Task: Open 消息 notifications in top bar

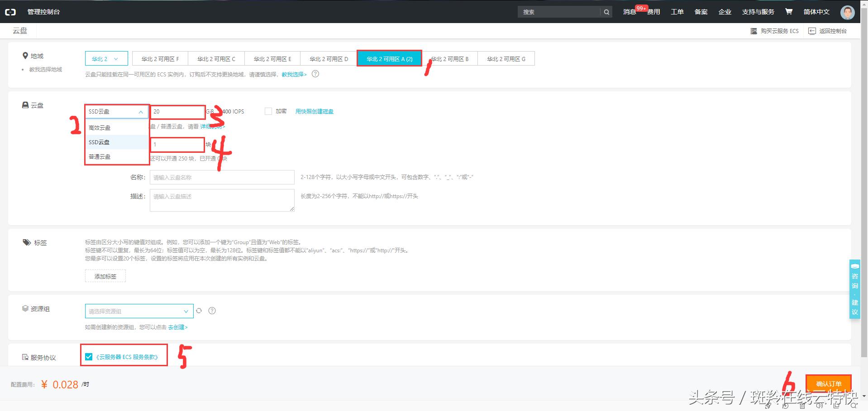Action: pyautogui.click(x=630, y=12)
